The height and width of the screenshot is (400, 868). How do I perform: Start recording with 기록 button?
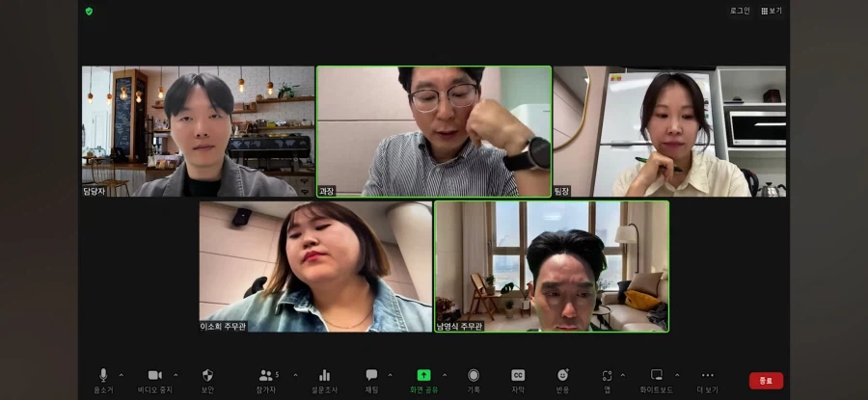point(474,381)
